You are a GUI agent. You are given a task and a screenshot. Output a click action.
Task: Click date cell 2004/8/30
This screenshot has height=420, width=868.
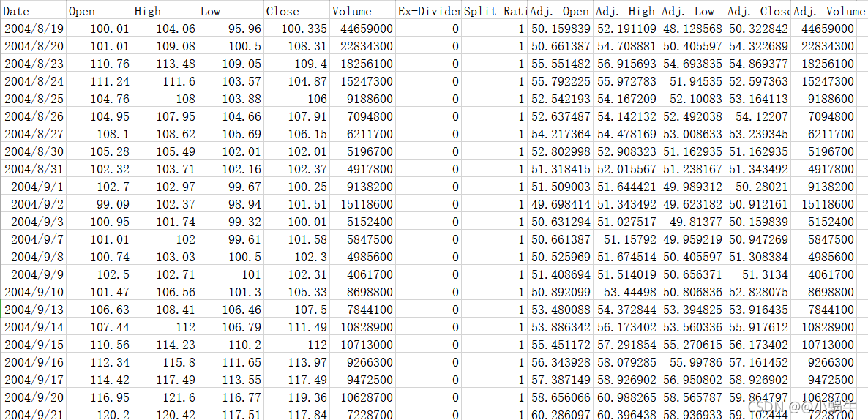pos(34,151)
